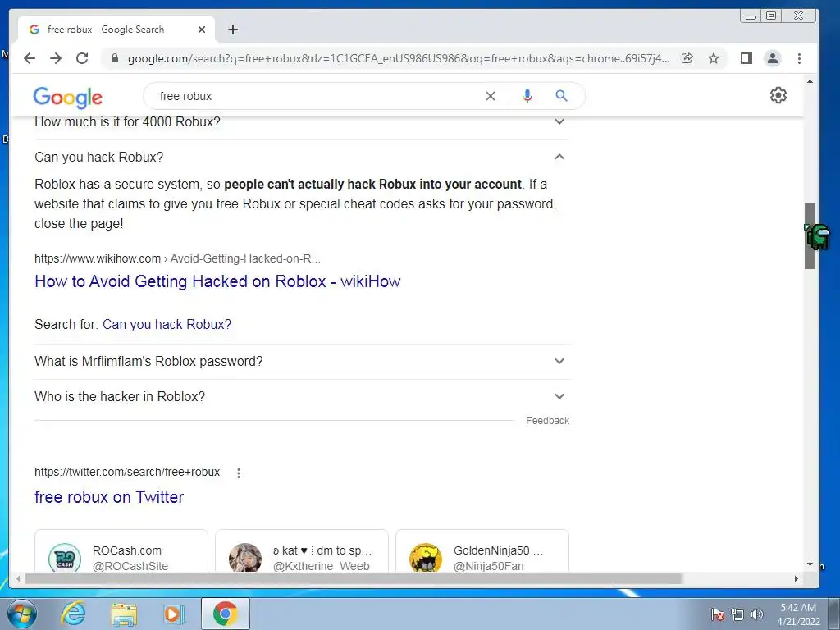Viewport: 840px width, 630px height.
Task: Expand What is Mrflimflam's Roblox password
Action: [302, 361]
